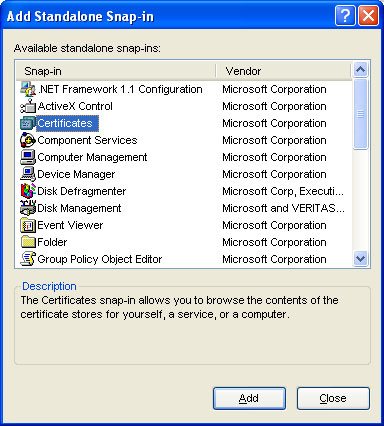Click the scrollbar up arrow
The image size is (384, 426).
361,70
